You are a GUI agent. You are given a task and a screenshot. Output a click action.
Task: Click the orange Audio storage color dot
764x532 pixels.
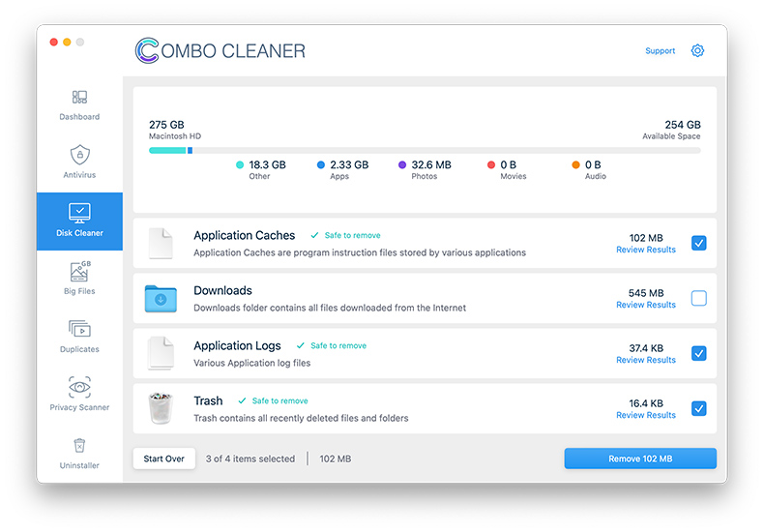tap(576, 164)
